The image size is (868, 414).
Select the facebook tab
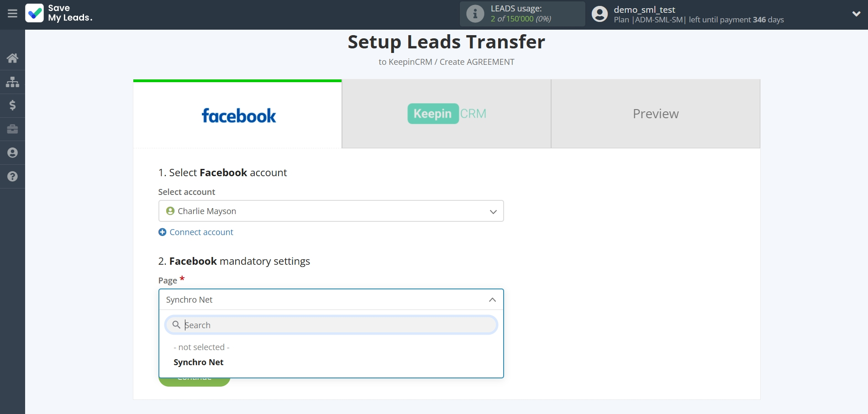coord(237,115)
